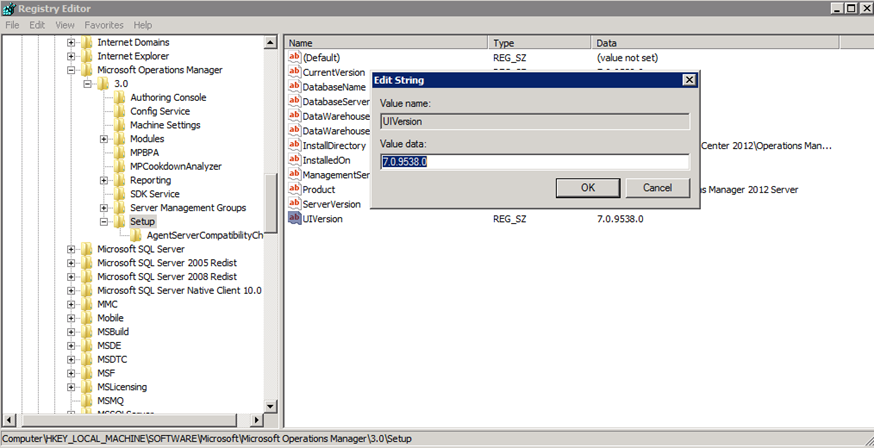Expand the Modules key

click(104, 139)
